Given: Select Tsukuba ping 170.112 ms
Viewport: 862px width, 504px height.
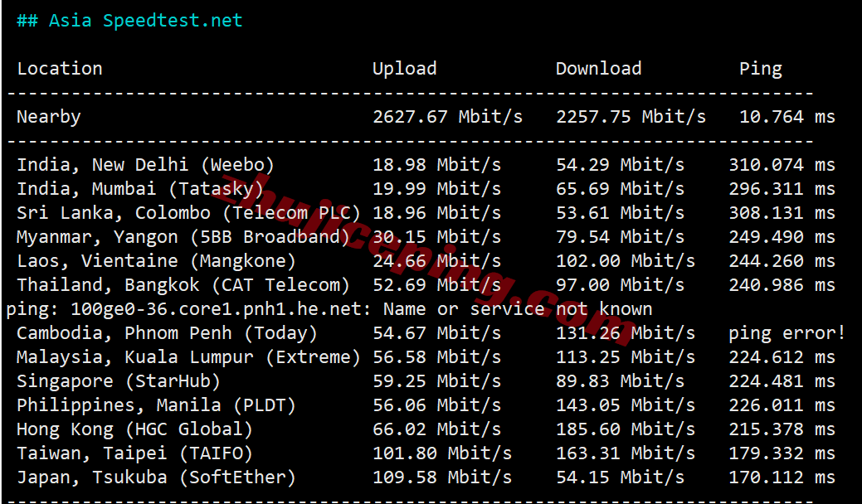Looking at the screenshot, I should [782, 477].
